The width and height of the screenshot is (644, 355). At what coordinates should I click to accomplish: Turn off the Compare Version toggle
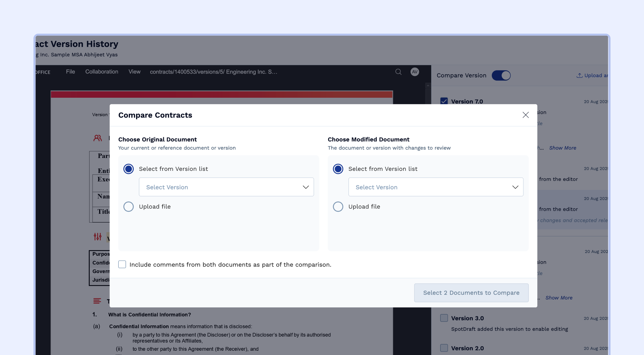[501, 75]
